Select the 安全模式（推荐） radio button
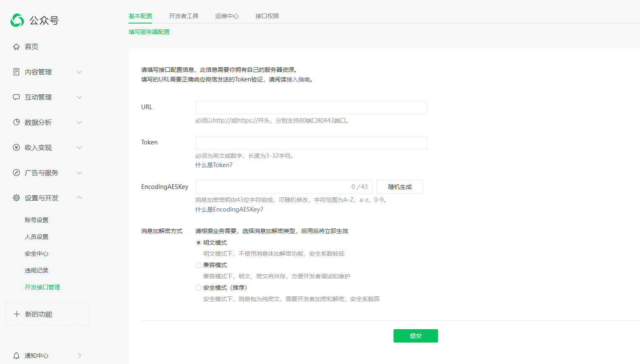Image resolution: width=640 pixels, height=364 pixels. pos(199,288)
